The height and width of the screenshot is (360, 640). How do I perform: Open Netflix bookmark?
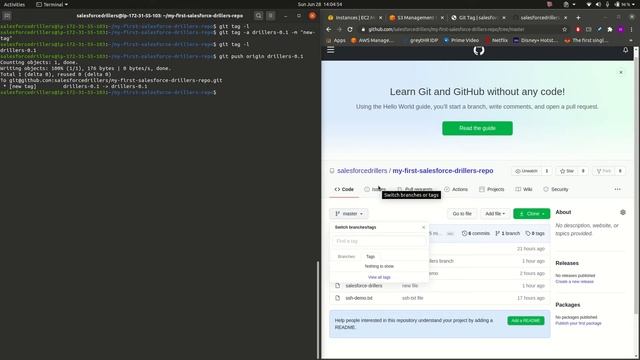pos(496,40)
